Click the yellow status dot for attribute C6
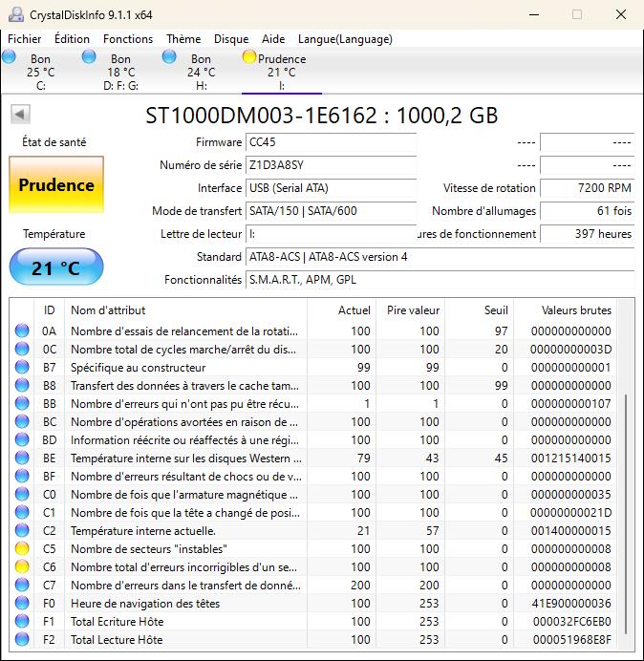Viewport: 644px width, 661px height. (x=22, y=567)
